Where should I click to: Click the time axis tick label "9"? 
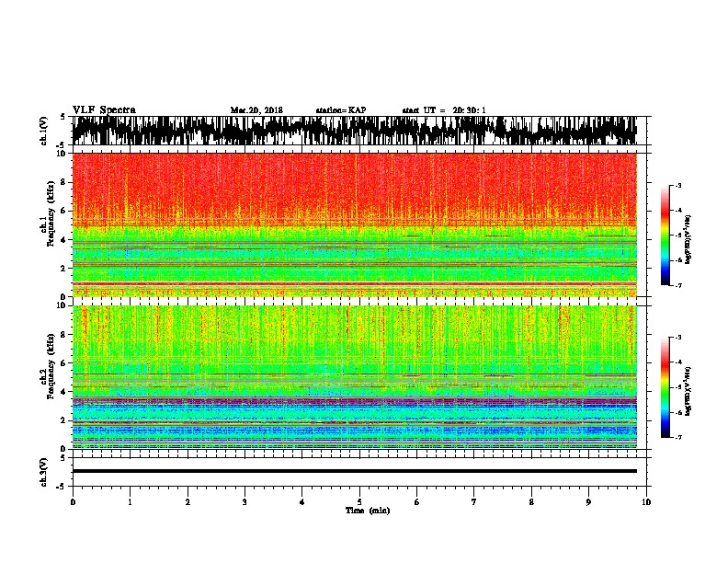(x=588, y=502)
